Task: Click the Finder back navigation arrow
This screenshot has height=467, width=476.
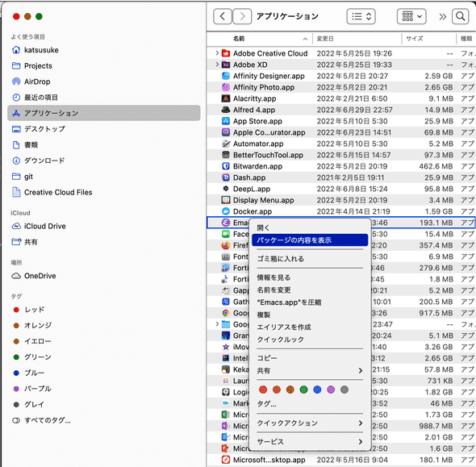Action: tap(223, 16)
